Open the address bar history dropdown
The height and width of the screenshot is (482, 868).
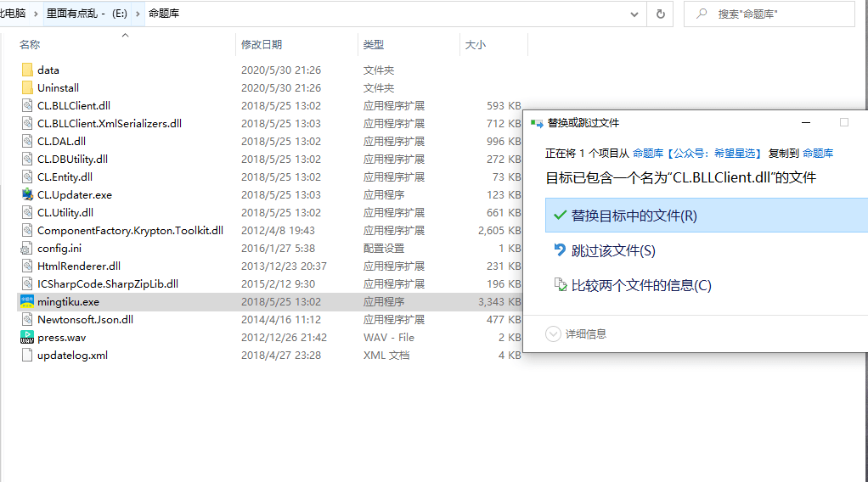coord(634,14)
